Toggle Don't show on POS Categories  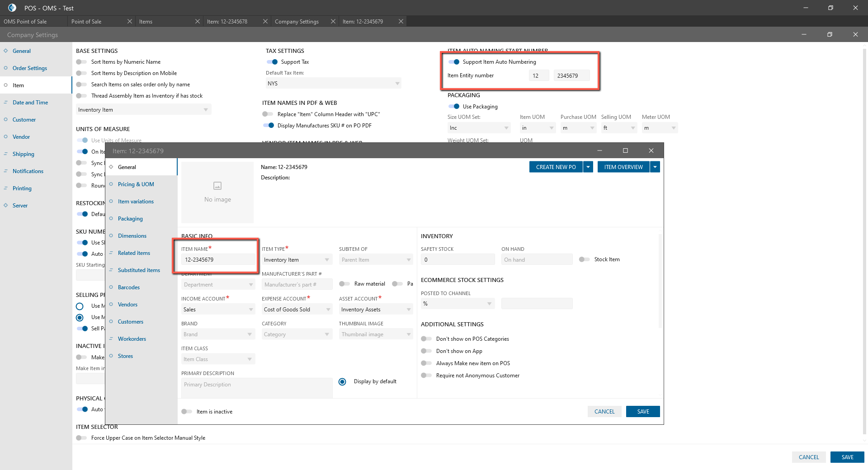[426, 339]
